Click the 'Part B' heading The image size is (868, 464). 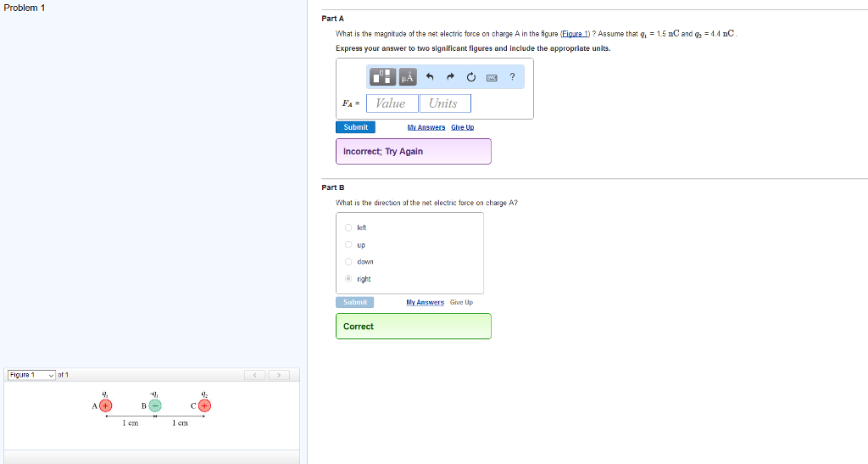coord(332,187)
